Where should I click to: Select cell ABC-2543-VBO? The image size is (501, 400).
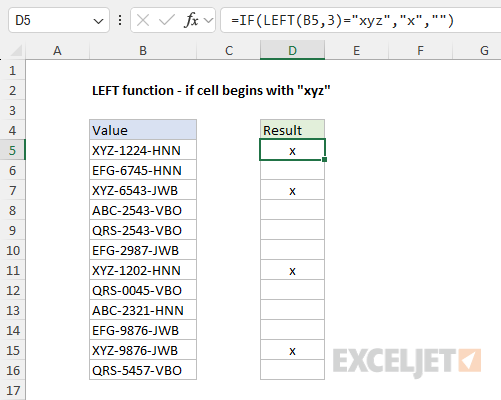143,210
